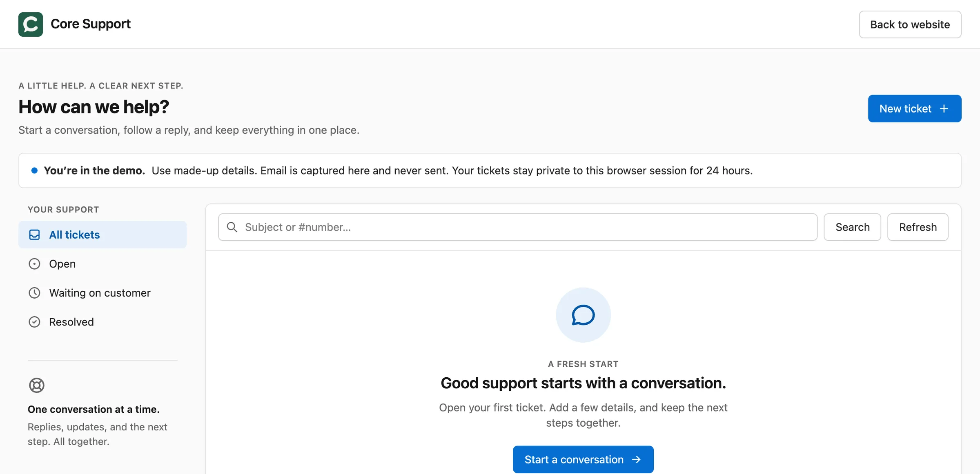Click the arrow on Start a conversation
The image size is (980, 474).
[x=636, y=459]
